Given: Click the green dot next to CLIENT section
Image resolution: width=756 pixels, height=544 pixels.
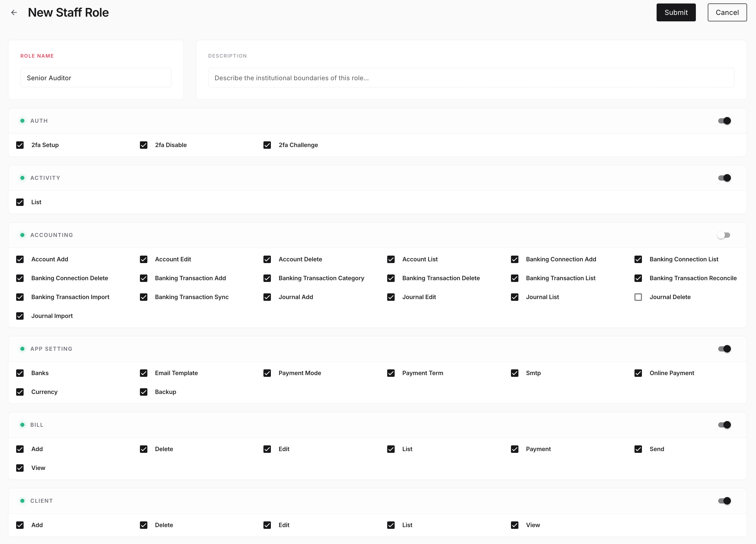Looking at the screenshot, I should pos(23,501).
